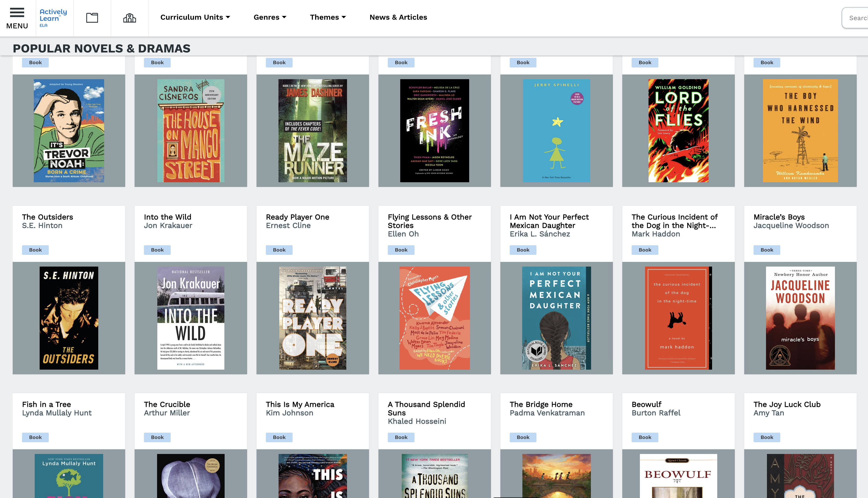Open The Outsiders title link

click(x=48, y=217)
